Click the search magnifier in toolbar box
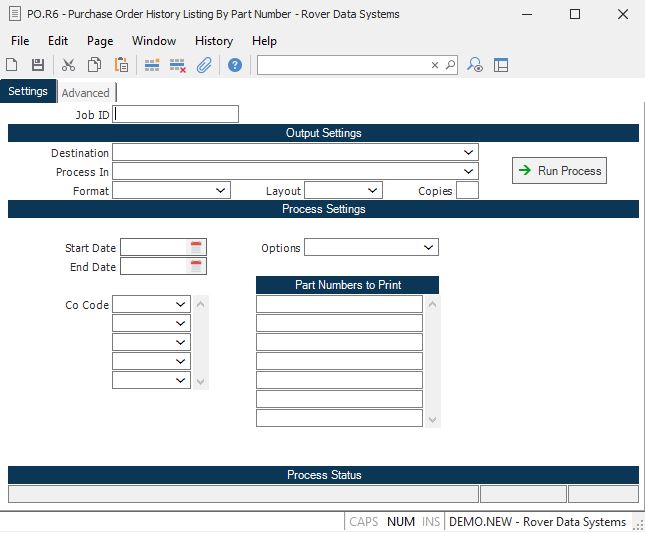 [x=450, y=65]
